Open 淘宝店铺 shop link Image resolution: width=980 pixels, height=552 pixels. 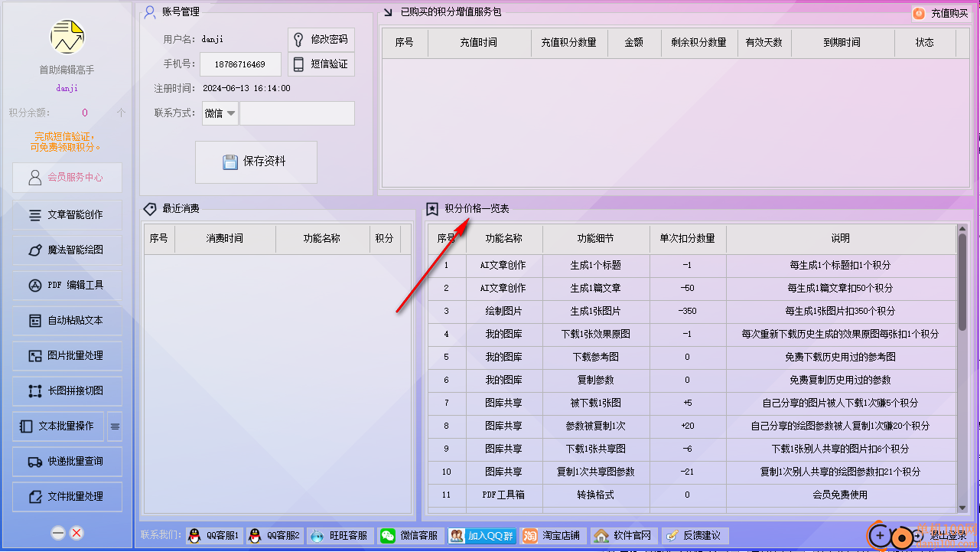pos(552,536)
